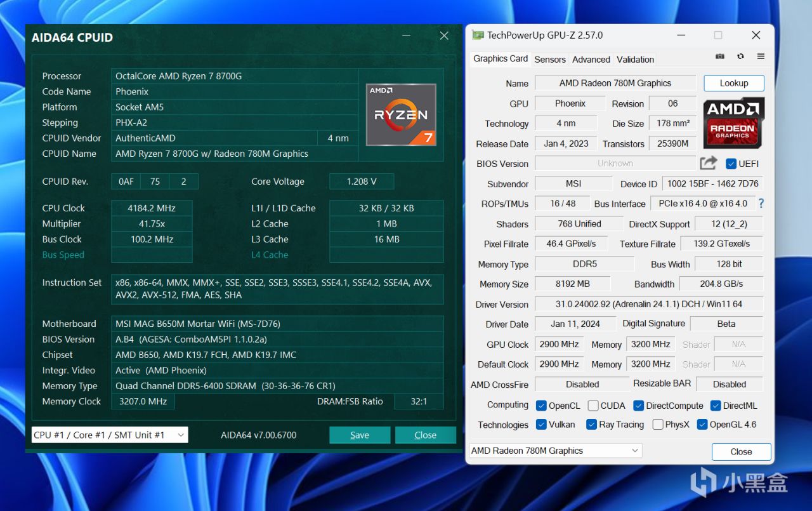Click the AMD Radeon Graphics logo
The image size is (812, 511).
click(x=733, y=123)
